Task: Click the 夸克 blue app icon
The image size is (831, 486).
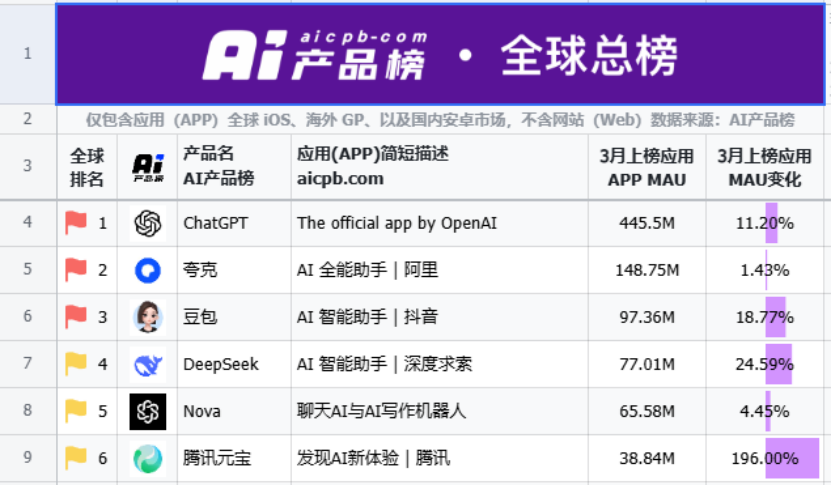Action: coord(148,270)
